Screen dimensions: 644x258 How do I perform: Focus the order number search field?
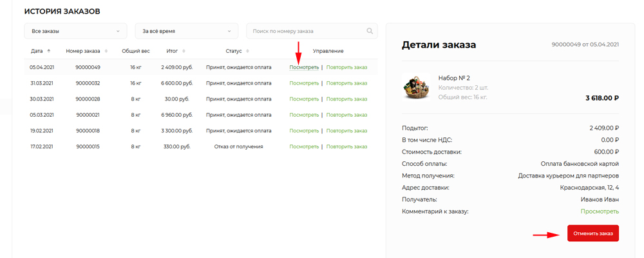pyautogui.click(x=306, y=31)
